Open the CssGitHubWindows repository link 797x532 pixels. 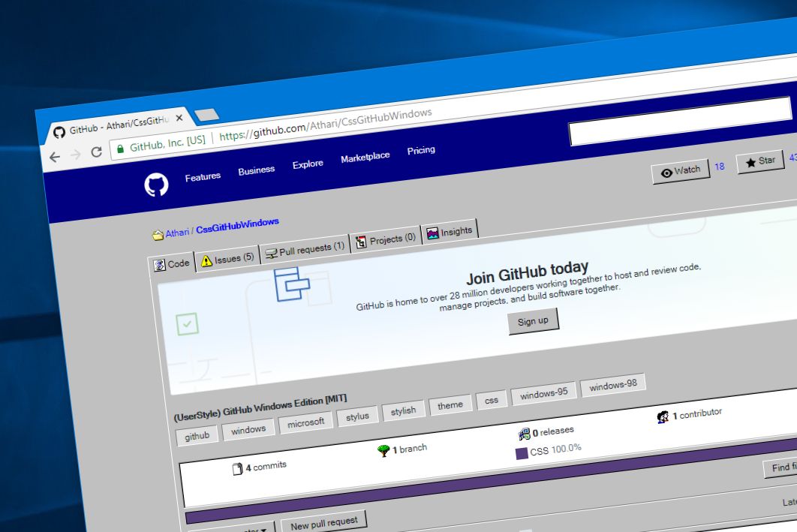pos(237,226)
